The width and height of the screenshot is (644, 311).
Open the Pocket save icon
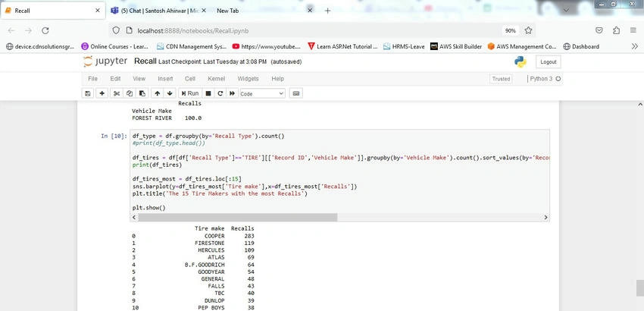tap(599, 30)
